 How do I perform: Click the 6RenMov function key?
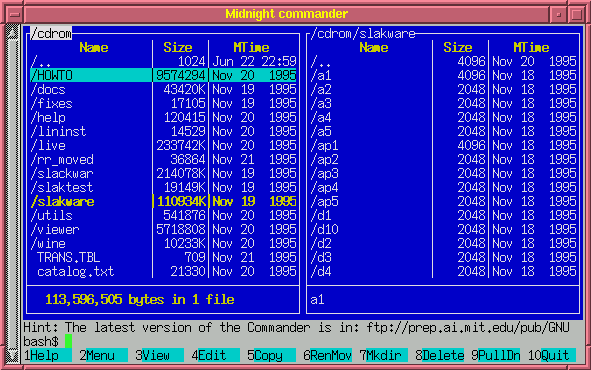(328, 355)
